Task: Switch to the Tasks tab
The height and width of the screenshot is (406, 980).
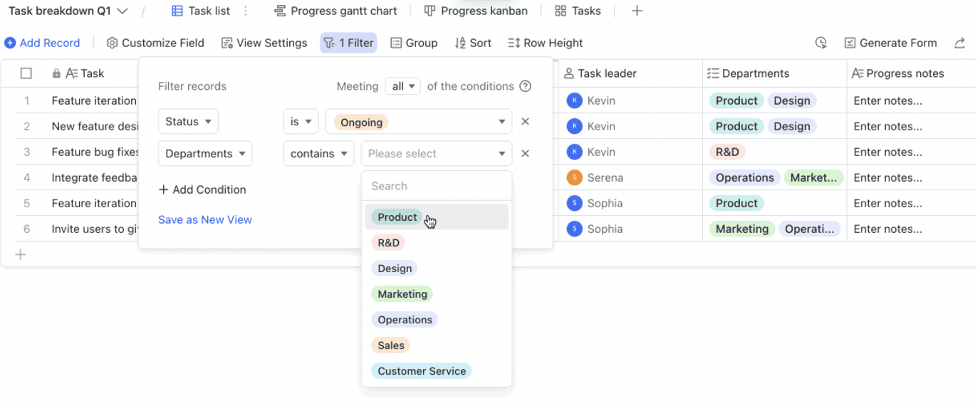Action: [x=578, y=11]
